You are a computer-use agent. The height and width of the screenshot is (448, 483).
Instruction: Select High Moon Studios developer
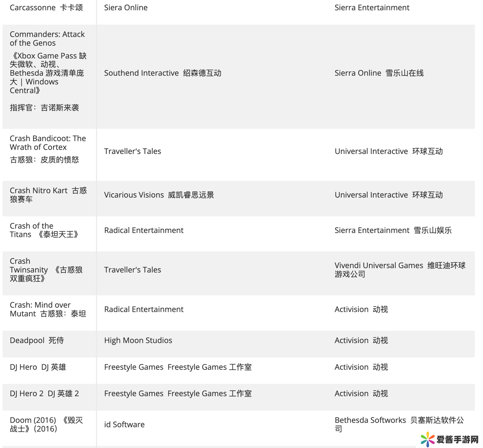[138, 340]
